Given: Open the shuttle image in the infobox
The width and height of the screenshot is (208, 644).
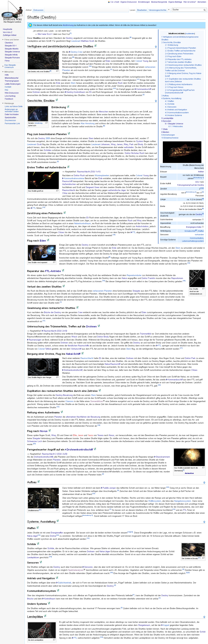Looking at the screenshot, I should [x=182, y=152].
